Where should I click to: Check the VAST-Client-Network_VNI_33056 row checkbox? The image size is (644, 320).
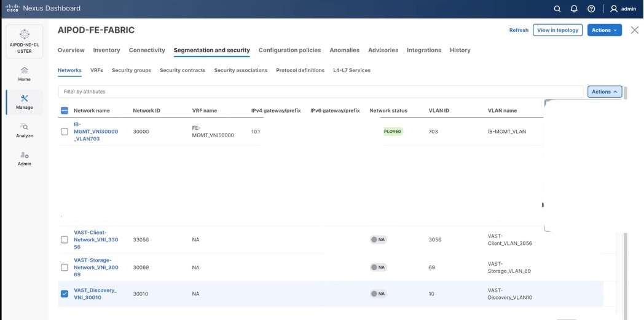coord(65,239)
